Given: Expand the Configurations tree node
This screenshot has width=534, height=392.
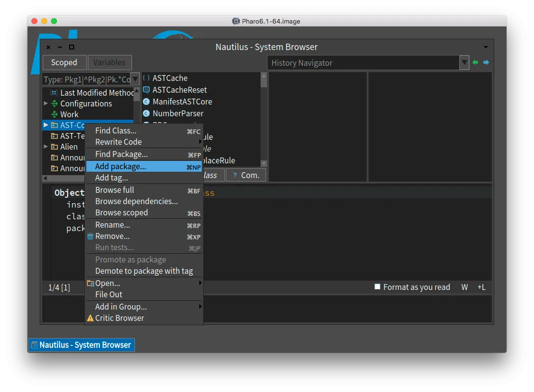Looking at the screenshot, I should [46, 104].
